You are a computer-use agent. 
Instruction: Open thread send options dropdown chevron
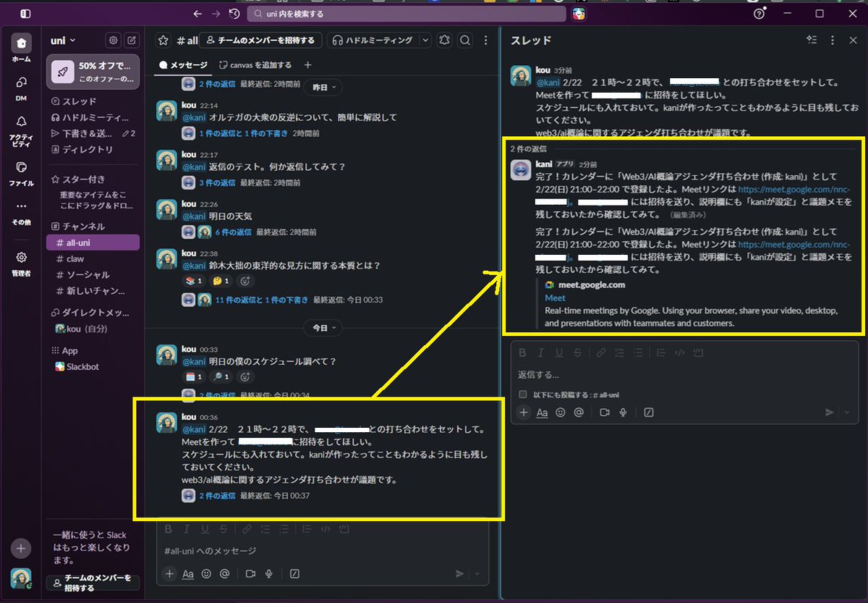tap(848, 412)
